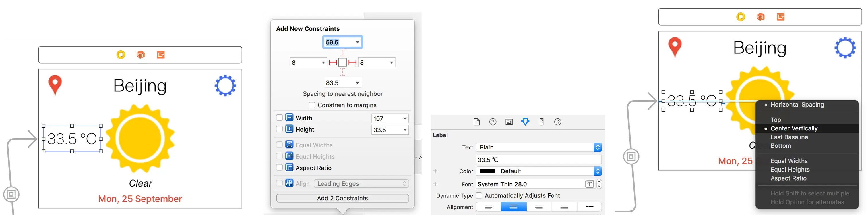Screen dimensions: 868x215
Task: Set alignment to justified
Action: (x=564, y=207)
